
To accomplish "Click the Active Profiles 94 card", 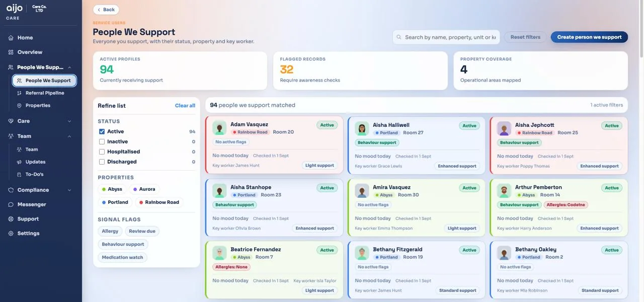I will [x=180, y=71].
